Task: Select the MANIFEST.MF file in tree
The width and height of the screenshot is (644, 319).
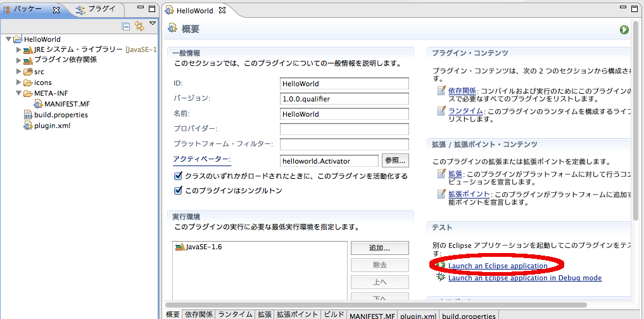Action: click(x=66, y=104)
